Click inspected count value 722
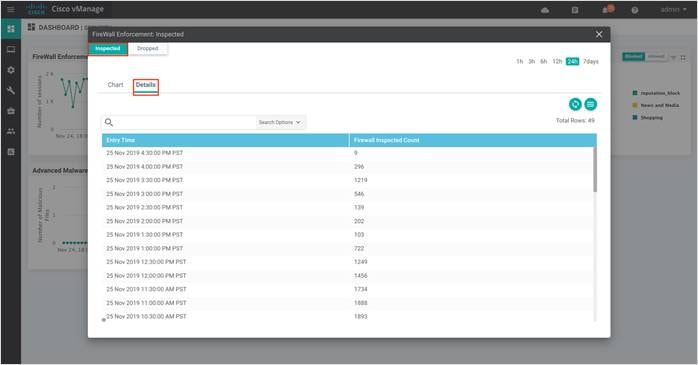Screen dimensions: 698x365 click(359, 248)
